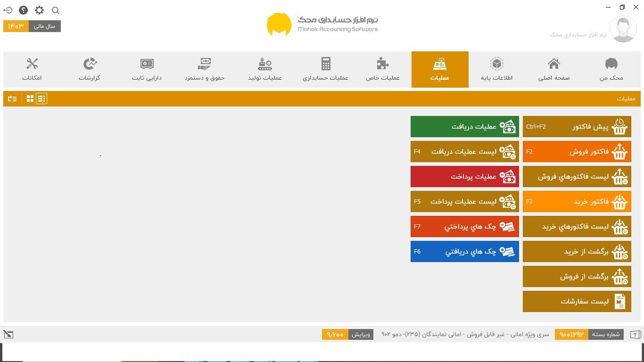Click the Mahak Accounting Software logo
The image size is (644, 362).
pyautogui.click(x=322, y=25)
